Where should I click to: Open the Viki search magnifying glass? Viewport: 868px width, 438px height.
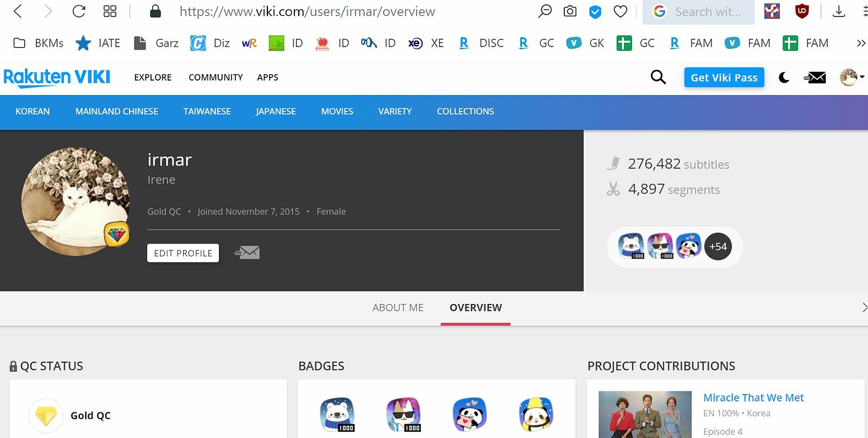coord(658,77)
